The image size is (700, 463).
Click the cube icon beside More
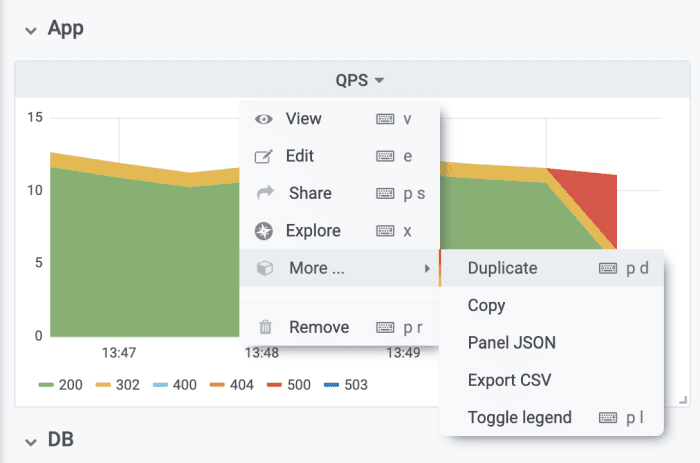pyautogui.click(x=265, y=268)
